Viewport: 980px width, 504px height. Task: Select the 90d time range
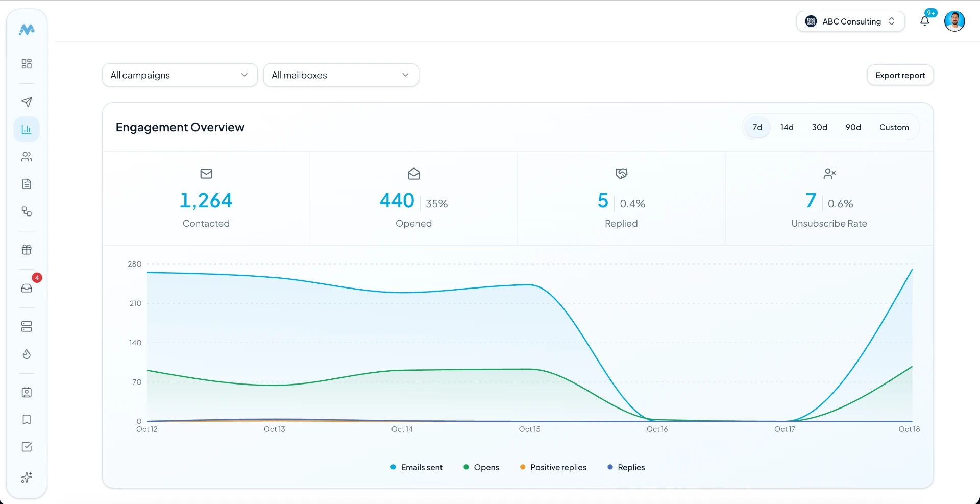point(853,127)
